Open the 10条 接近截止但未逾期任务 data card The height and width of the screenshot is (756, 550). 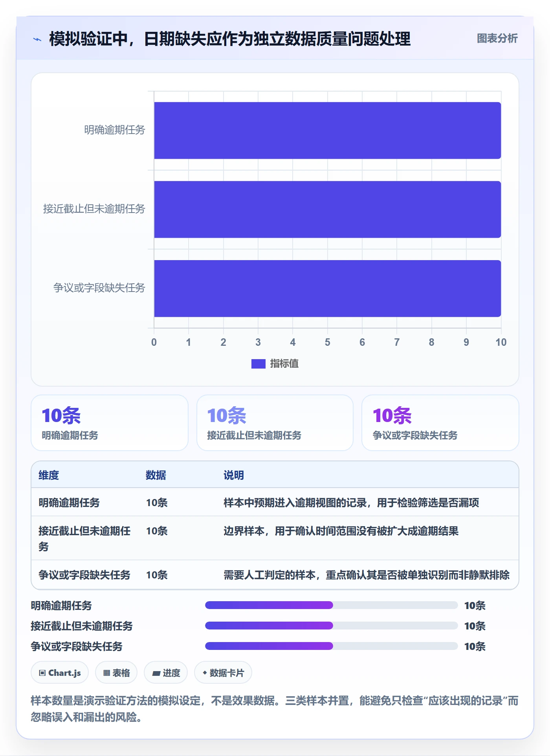click(x=275, y=423)
